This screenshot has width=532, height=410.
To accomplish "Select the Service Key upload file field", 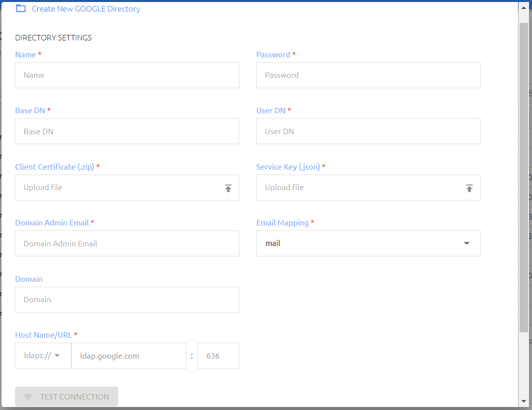I will pyautogui.click(x=368, y=188).
